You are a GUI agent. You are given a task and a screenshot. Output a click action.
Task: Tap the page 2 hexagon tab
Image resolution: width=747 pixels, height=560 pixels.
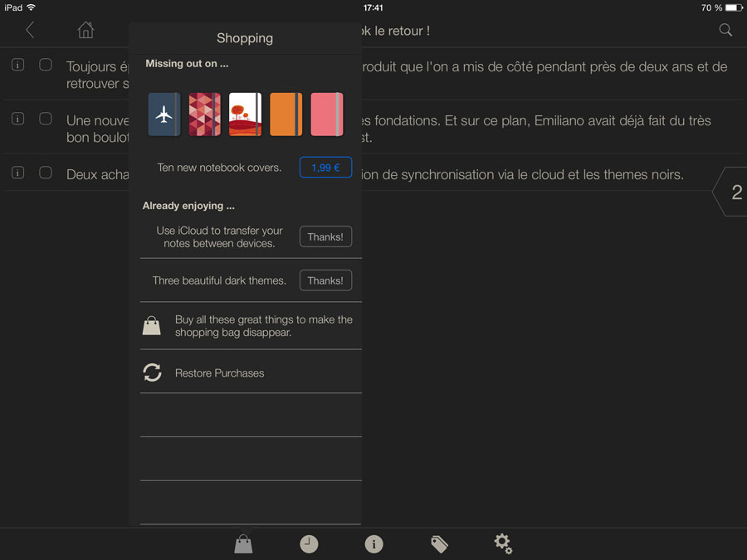click(x=731, y=192)
